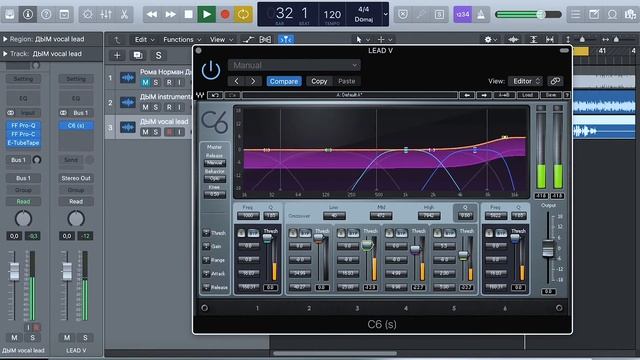640x360 pixels.
Task: Stop playback
Action: pos(189,15)
